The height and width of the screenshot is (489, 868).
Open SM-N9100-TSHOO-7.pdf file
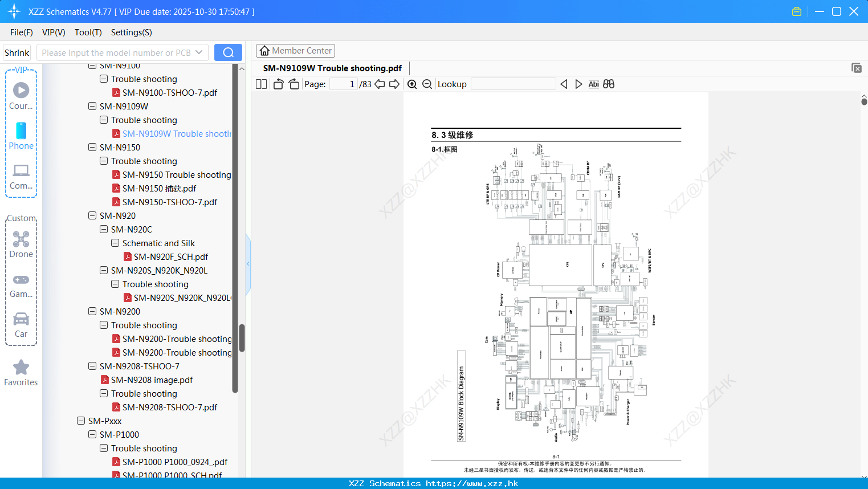[170, 92]
